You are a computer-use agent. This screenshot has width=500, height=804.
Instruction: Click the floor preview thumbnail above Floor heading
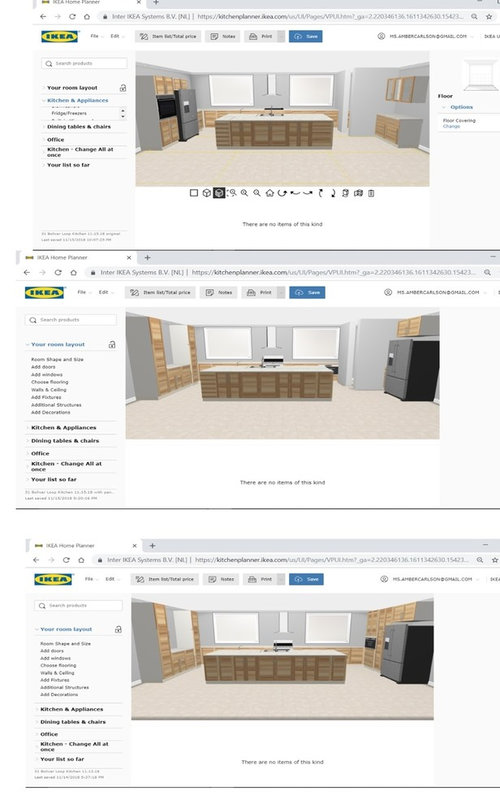point(480,74)
